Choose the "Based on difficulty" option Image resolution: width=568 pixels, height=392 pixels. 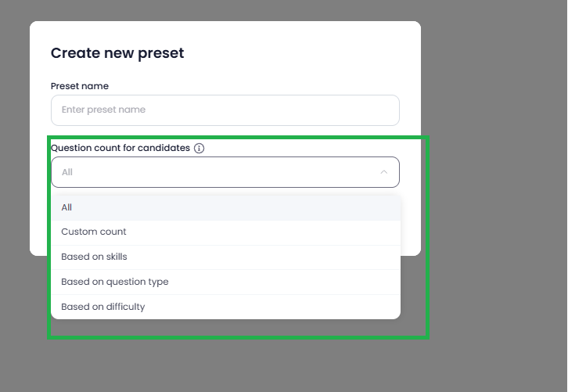(x=225, y=307)
